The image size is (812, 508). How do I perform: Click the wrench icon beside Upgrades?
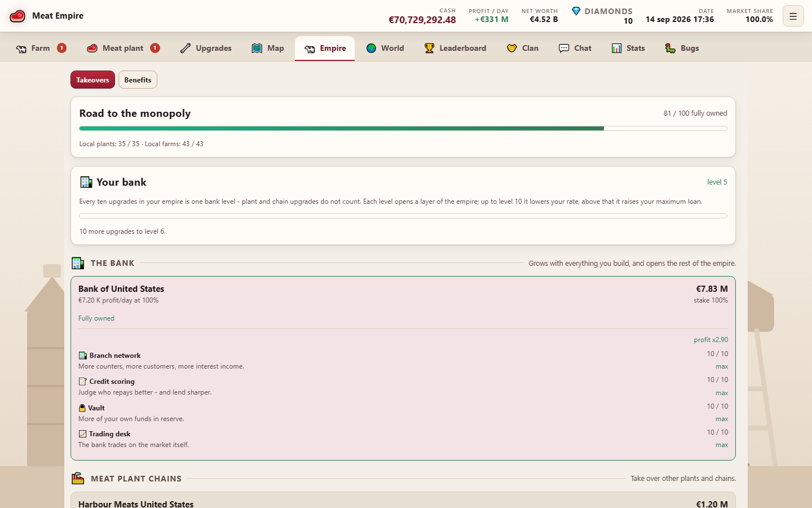[186, 49]
